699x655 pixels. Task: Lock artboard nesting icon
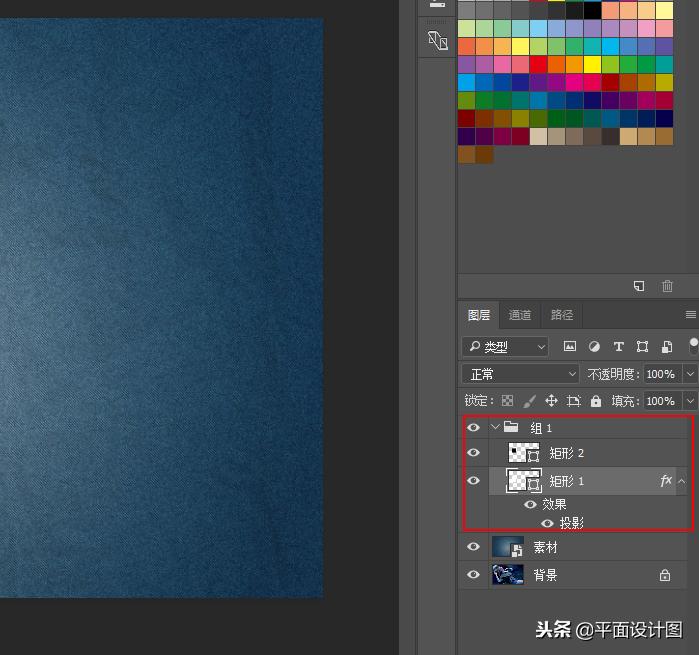point(574,401)
